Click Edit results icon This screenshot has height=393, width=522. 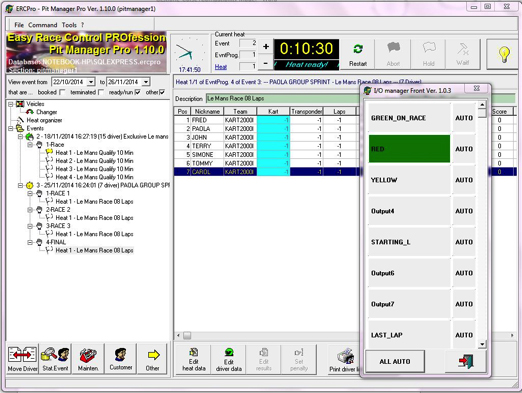[x=264, y=360]
